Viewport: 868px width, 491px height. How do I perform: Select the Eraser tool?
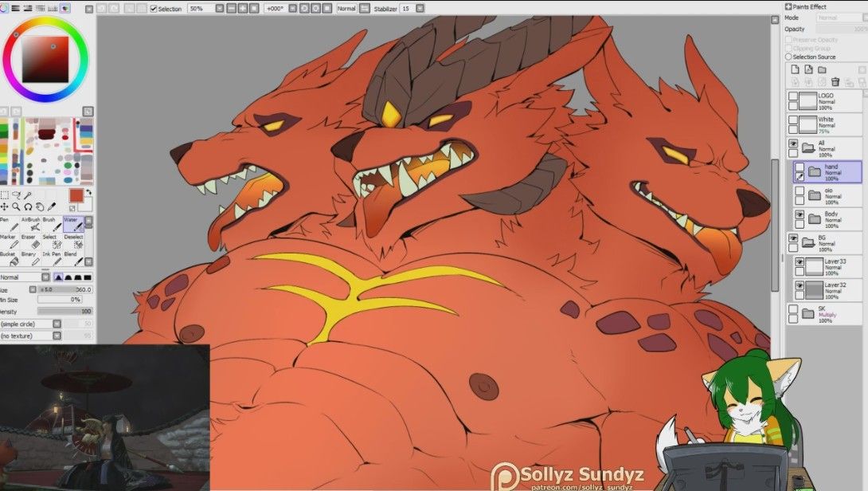pos(30,241)
